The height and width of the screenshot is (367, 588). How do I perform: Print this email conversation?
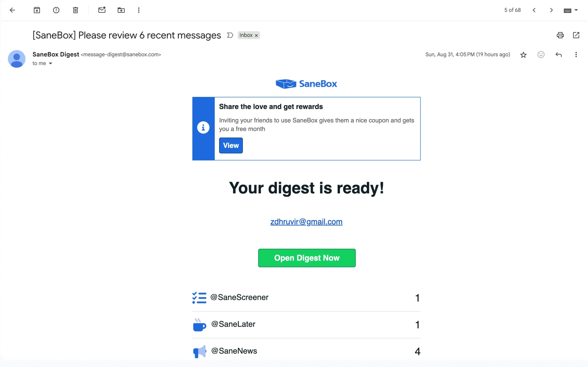click(560, 35)
